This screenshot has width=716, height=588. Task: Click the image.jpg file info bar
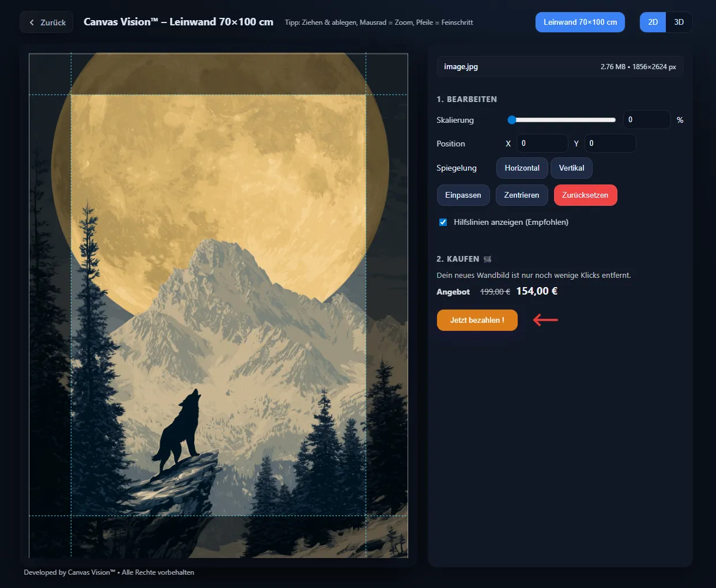point(560,66)
